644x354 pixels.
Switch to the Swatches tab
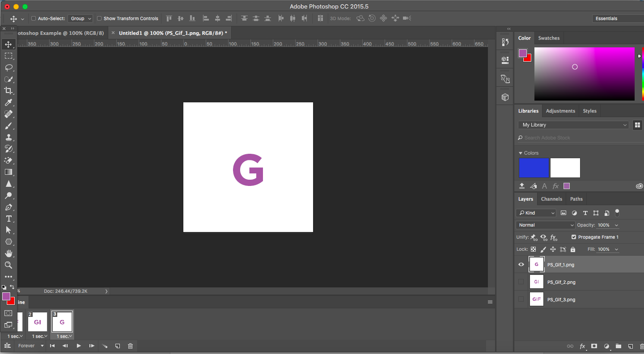[549, 38]
